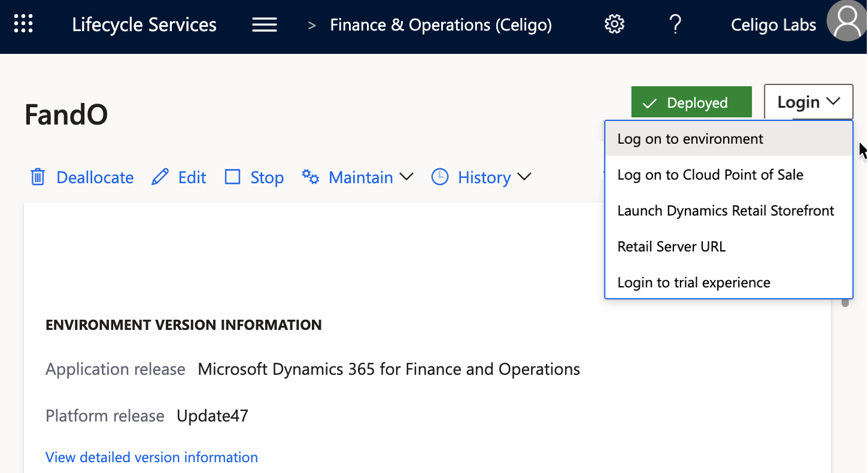Open the user profile avatar
This screenshot has width=868, height=473.
pos(847,21)
